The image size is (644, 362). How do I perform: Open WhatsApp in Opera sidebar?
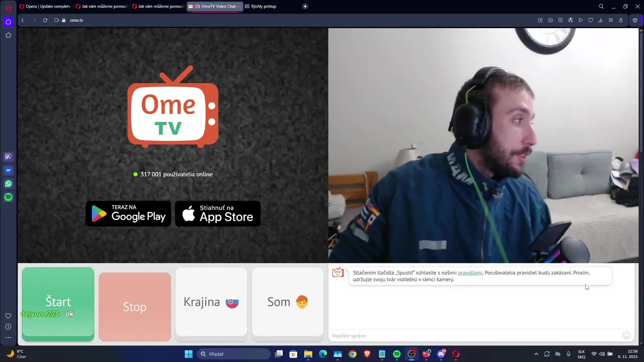tap(8, 184)
